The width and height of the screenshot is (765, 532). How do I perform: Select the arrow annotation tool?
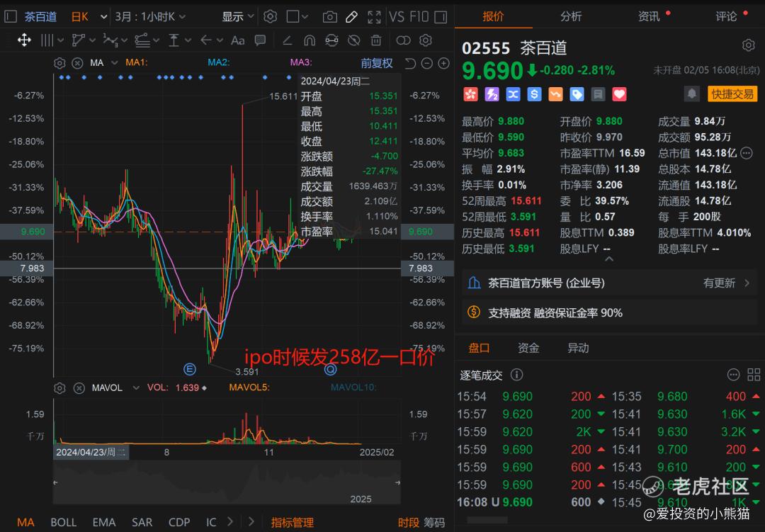(206, 40)
